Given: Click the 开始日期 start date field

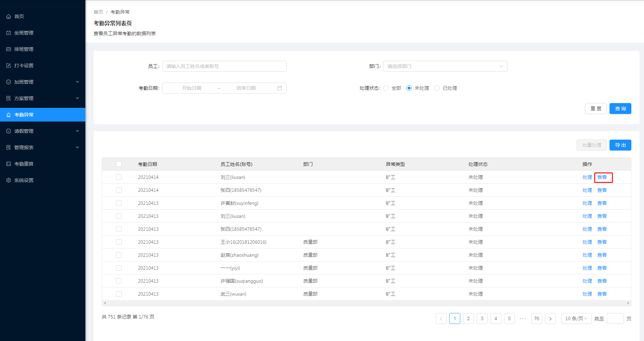Looking at the screenshot, I should [192, 88].
